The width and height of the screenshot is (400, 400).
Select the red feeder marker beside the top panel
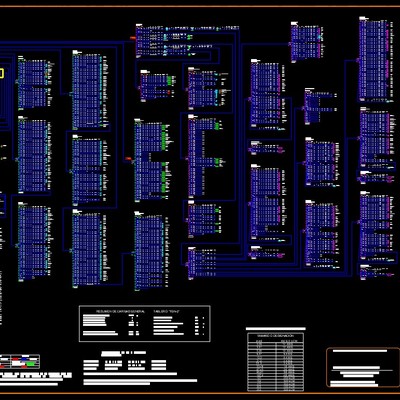(x=133, y=38)
